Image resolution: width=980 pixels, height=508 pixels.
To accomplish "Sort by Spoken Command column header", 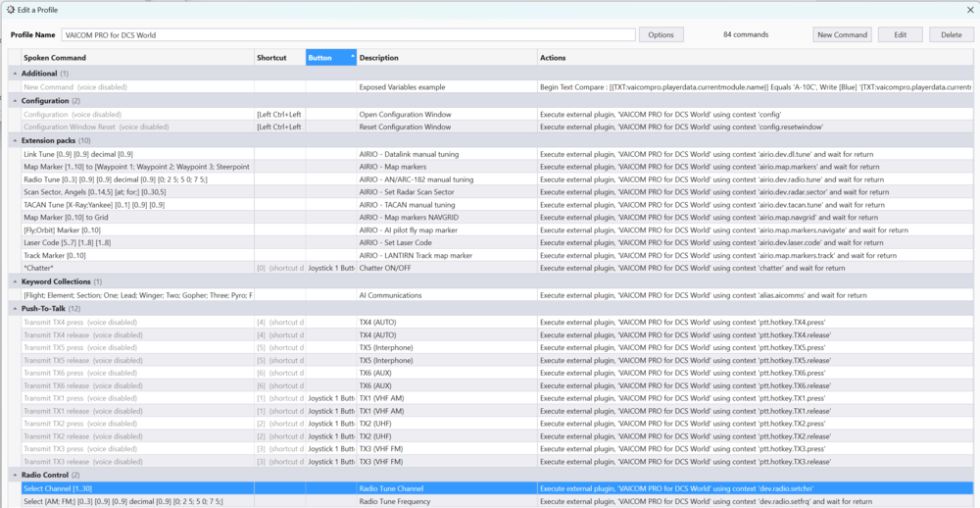I will click(x=137, y=58).
